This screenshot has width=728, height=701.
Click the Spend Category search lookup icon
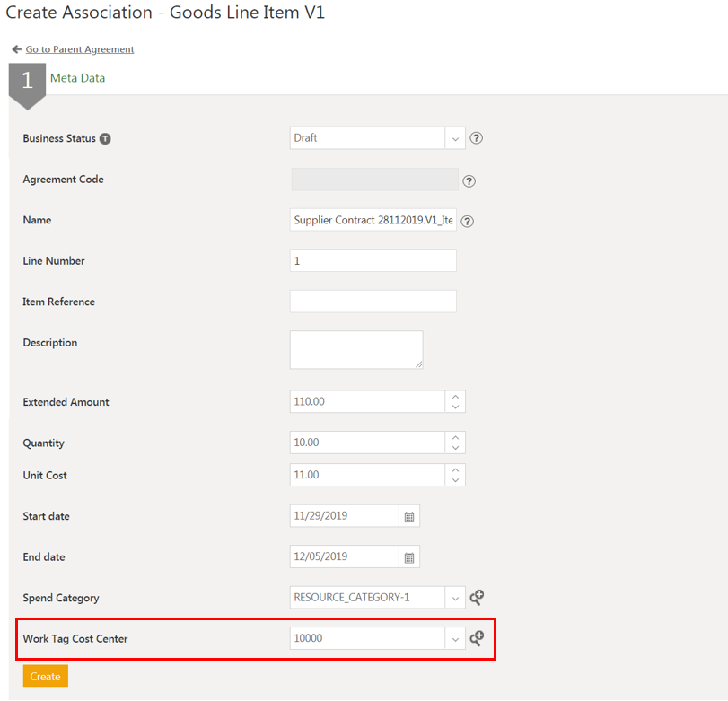click(477, 597)
